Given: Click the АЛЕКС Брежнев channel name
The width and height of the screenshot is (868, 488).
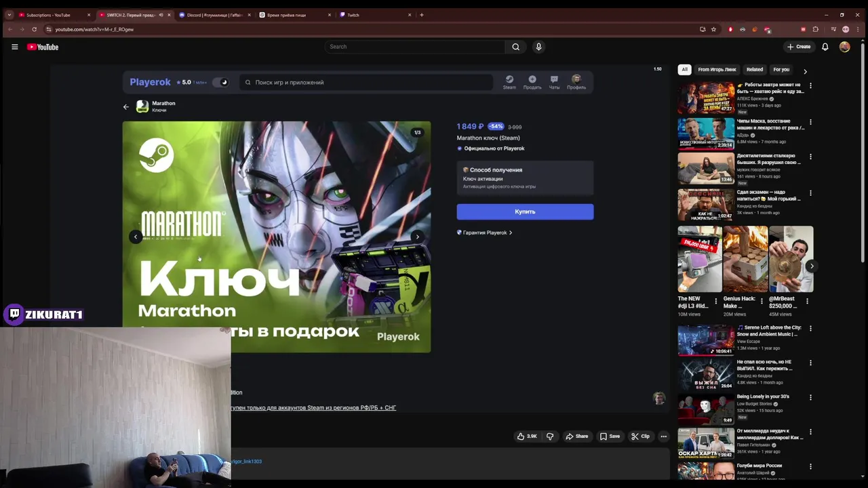Looking at the screenshot, I should tap(752, 99).
